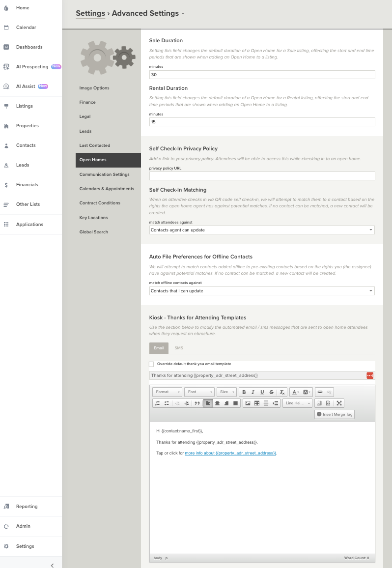Apply italic formatting in the editor
The height and width of the screenshot is (568, 392).
(x=253, y=392)
